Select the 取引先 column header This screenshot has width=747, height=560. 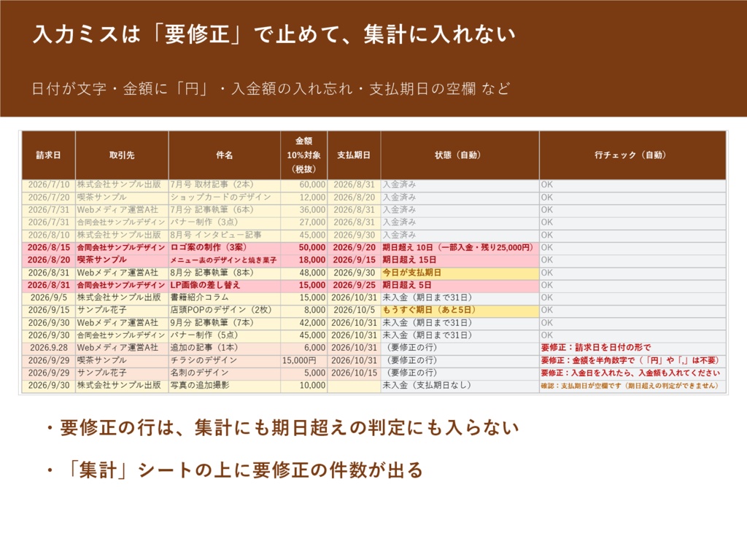tap(122, 155)
